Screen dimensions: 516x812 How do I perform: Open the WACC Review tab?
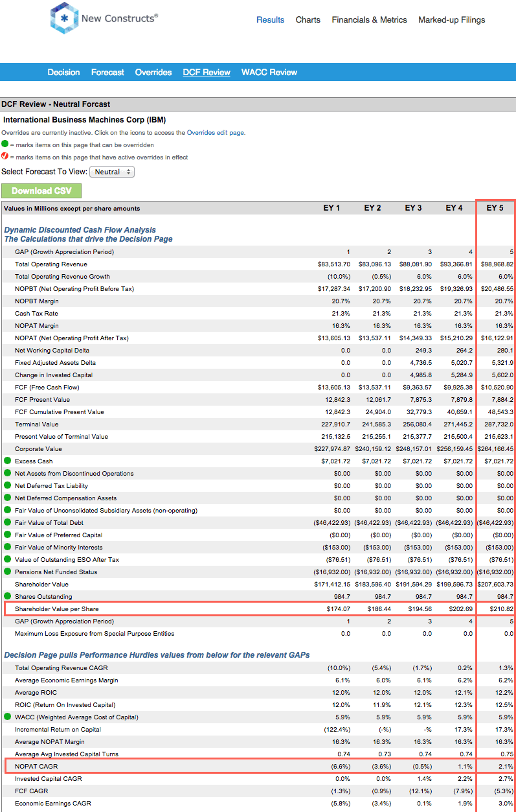coord(269,72)
